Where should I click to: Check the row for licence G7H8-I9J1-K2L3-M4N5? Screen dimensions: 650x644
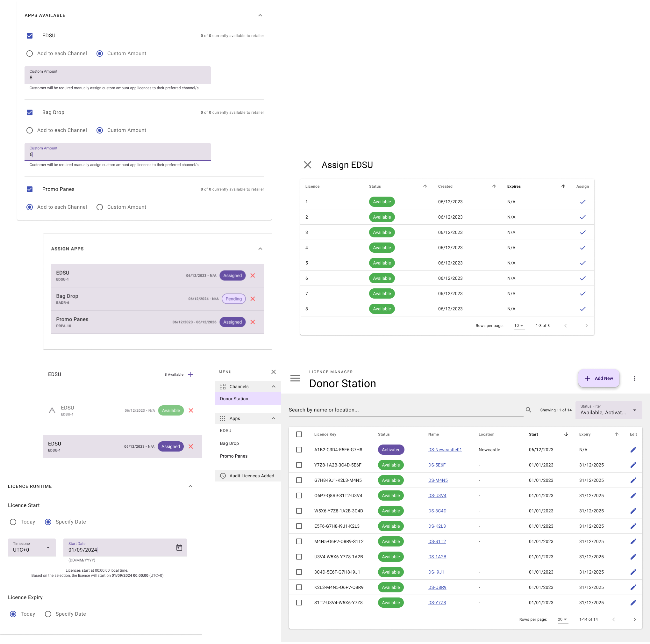299,480
